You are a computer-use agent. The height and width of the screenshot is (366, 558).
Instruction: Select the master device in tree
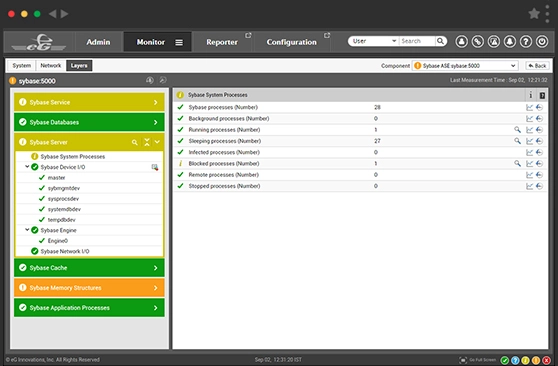56,178
